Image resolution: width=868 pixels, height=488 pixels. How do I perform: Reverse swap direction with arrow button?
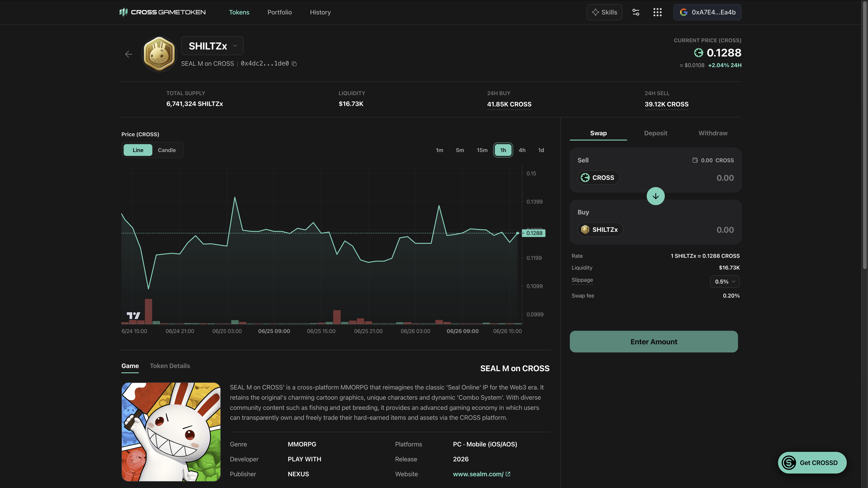click(x=655, y=196)
